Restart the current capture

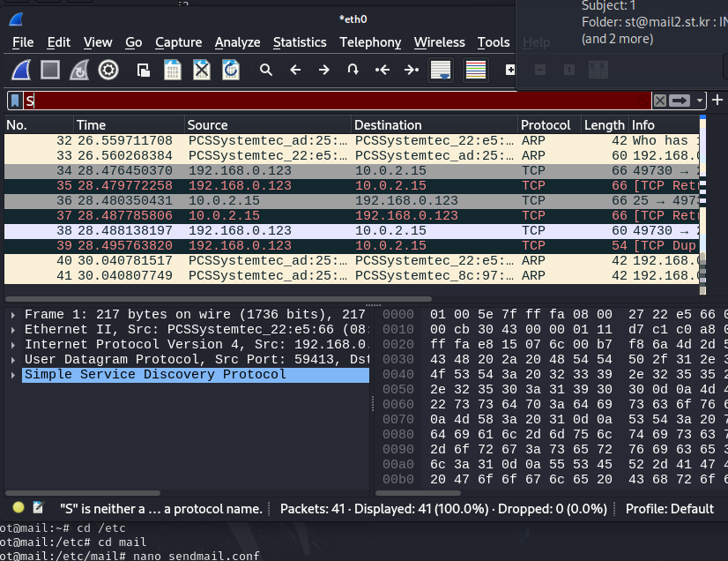pyautogui.click(x=79, y=71)
